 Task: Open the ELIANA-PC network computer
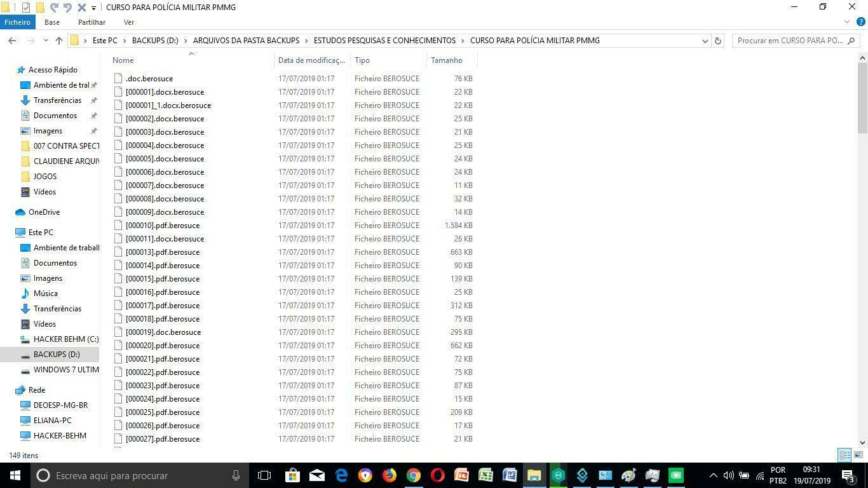point(52,421)
